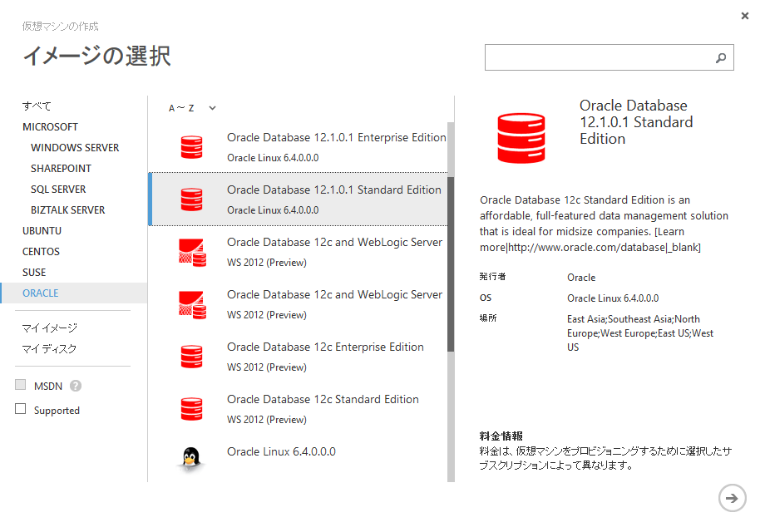Open the A～Z sort dropdown

tap(192, 108)
